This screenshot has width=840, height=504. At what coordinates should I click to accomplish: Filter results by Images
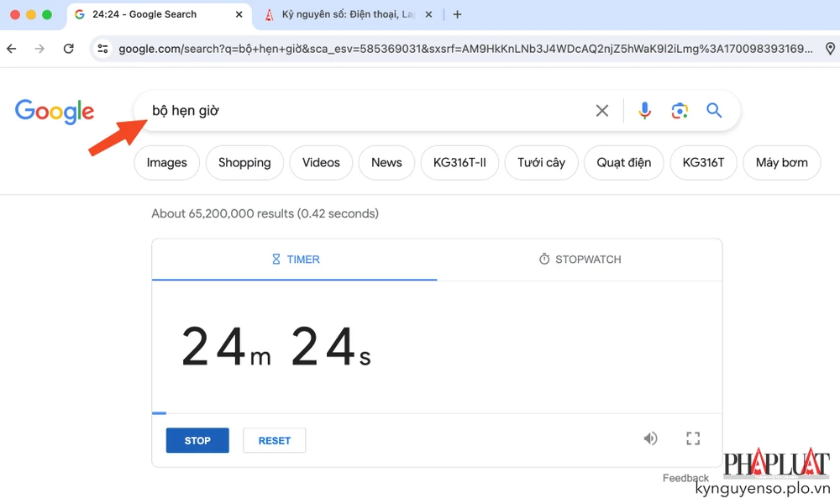click(x=166, y=162)
